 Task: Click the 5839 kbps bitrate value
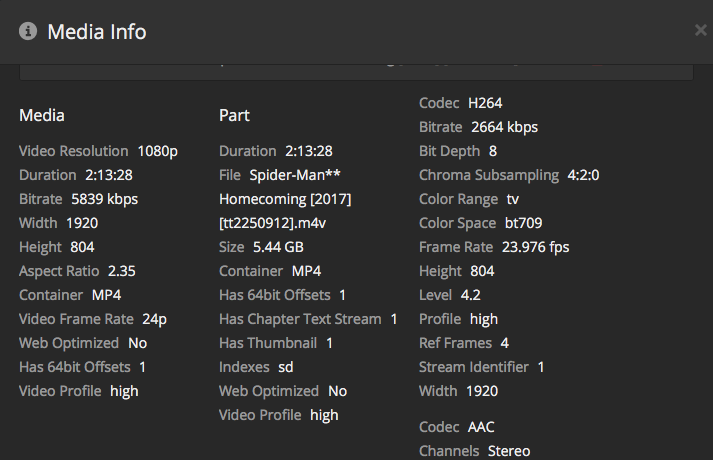pos(104,199)
